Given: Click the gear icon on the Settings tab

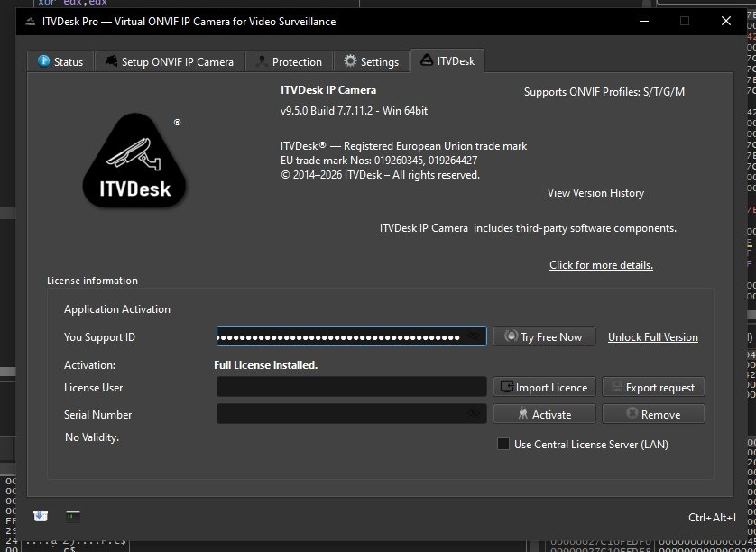Looking at the screenshot, I should (x=350, y=61).
